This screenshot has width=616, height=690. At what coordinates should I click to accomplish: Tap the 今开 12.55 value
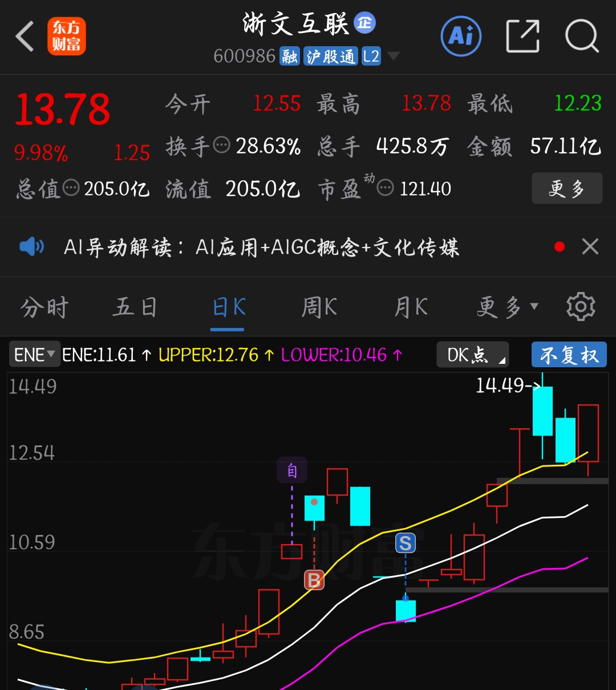click(x=276, y=104)
